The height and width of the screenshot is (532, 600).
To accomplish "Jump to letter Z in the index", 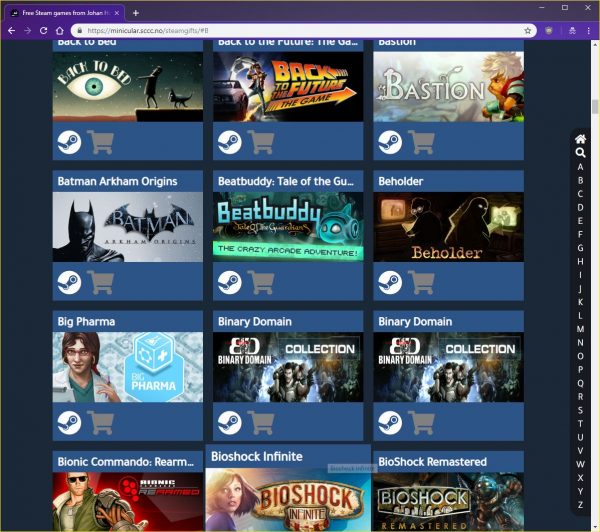I will (580, 505).
